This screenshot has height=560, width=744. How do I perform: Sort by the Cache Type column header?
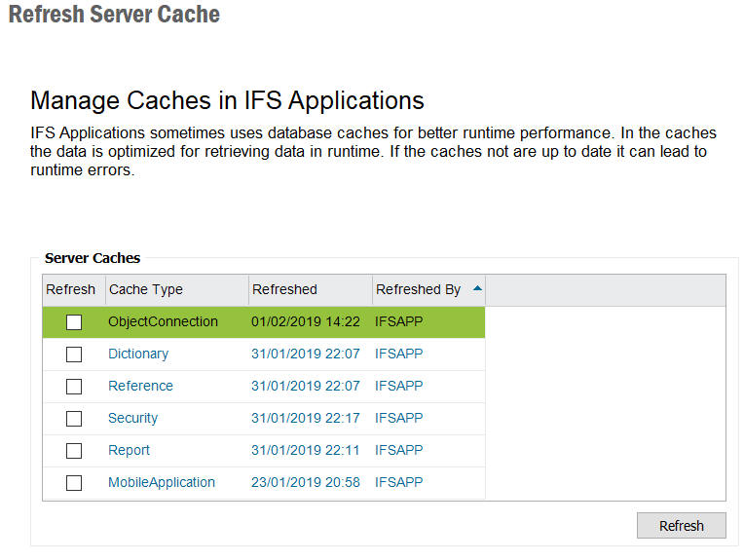coord(146,289)
